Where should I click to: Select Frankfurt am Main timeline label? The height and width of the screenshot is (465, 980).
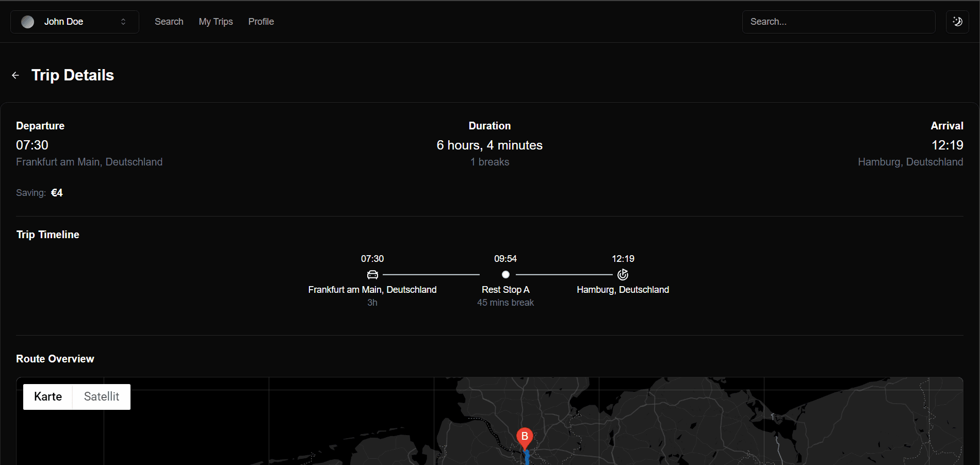click(x=372, y=290)
